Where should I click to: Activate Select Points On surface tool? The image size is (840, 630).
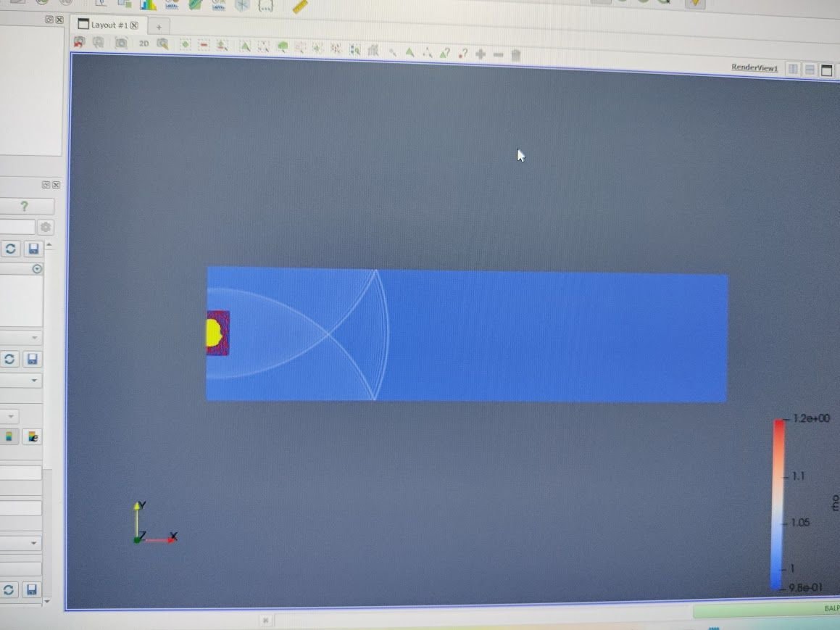pos(264,47)
